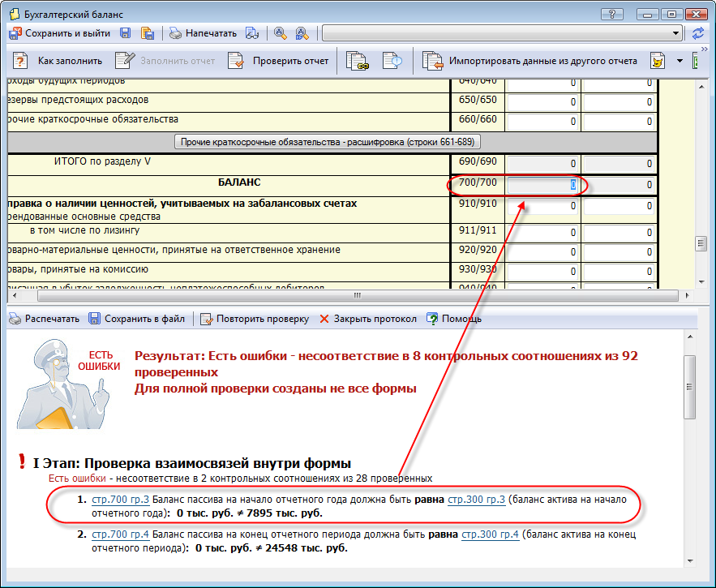The width and height of the screenshot is (716, 588).
Task: Click the horizontal scrollbar thumb
Action: [x=358, y=295]
